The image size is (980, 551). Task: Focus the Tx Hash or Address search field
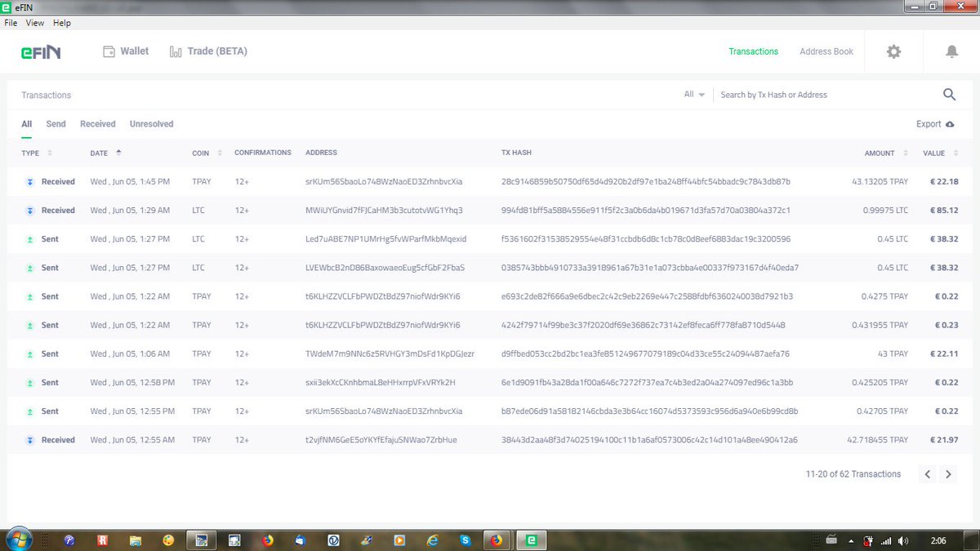point(825,95)
